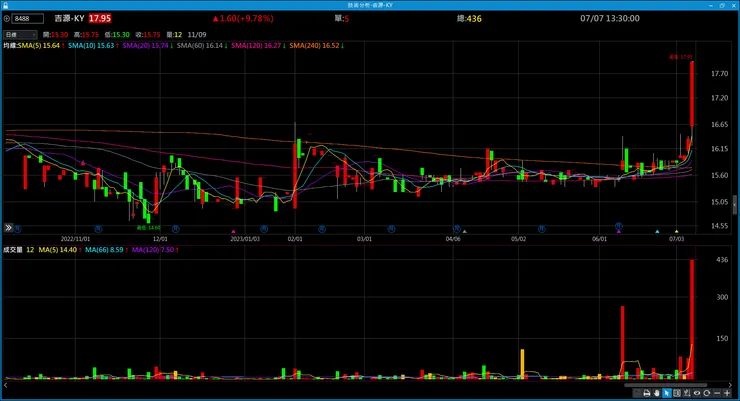740x401 pixels.
Task: Click the SMA(120) 16.27 label
Action: coord(258,46)
